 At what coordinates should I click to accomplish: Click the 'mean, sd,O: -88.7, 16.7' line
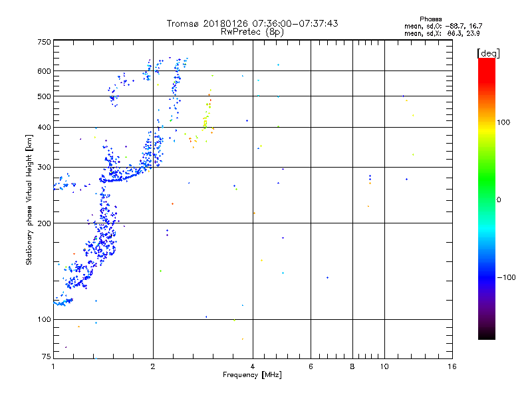pos(443,26)
